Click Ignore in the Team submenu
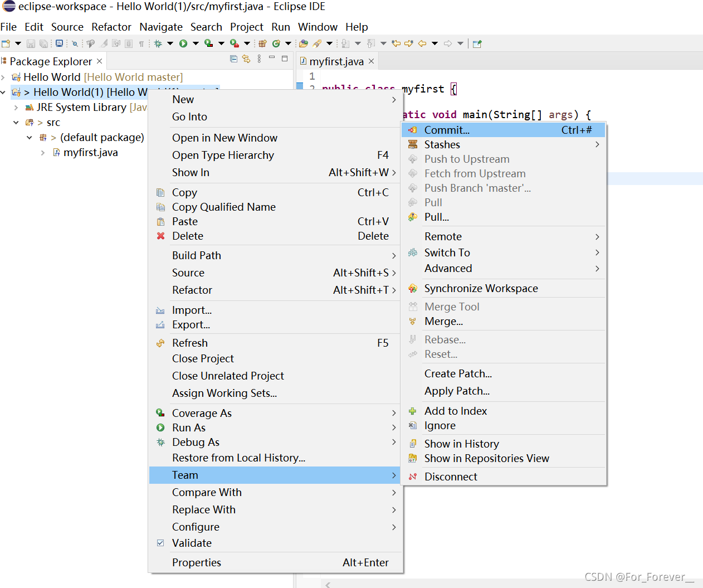The image size is (703, 588). pos(504,425)
